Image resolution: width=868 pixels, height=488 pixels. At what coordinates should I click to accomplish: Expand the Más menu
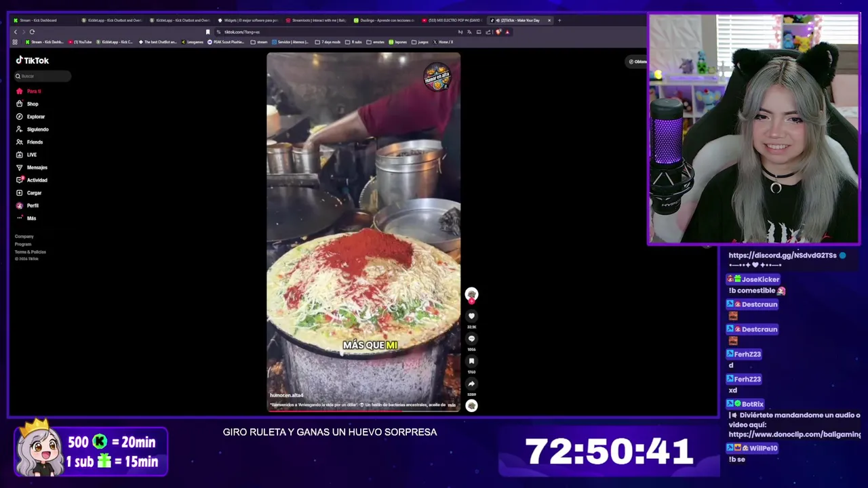pos(26,218)
